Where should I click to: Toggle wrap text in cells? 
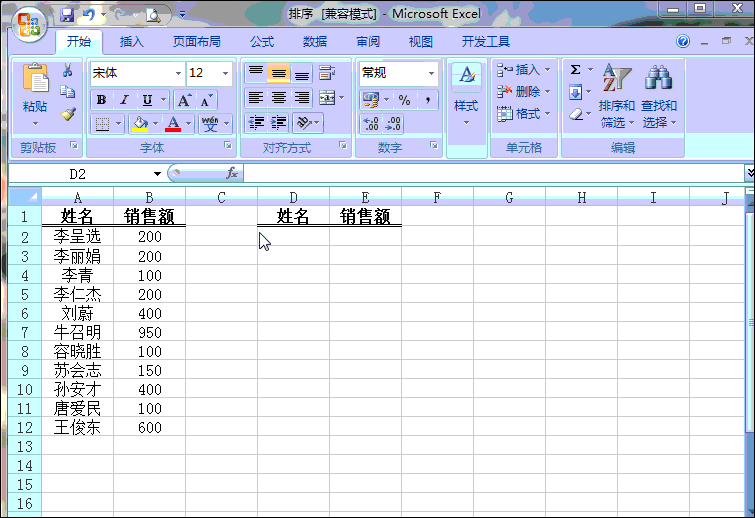coord(327,73)
